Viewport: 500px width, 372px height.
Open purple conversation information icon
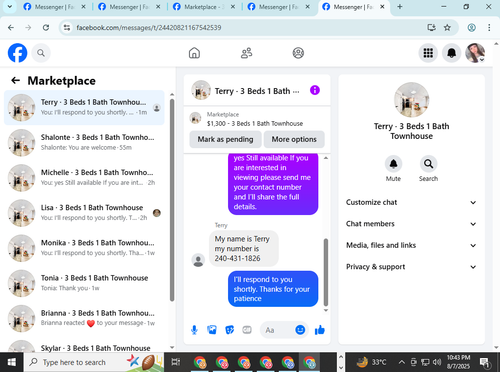tap(315, 90)
